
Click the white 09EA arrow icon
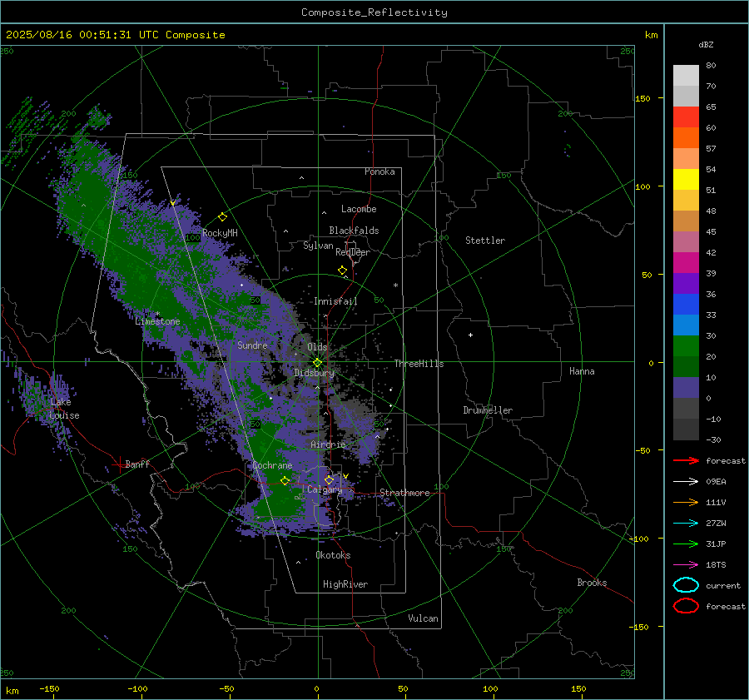[686, 481]
